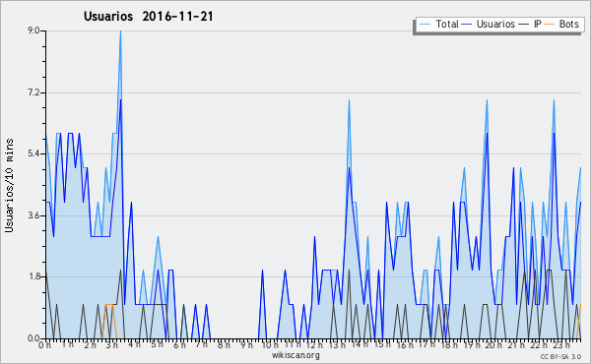
Task: Click the 'CC BY-SA 3.0' license text
Action: [560, 356]
